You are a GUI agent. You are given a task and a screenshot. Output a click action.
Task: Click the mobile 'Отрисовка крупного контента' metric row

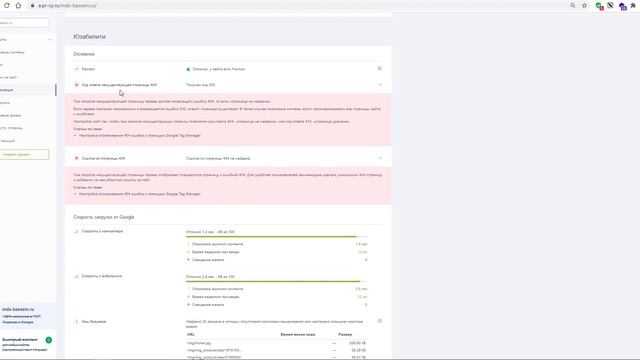(x=277, y=289)
